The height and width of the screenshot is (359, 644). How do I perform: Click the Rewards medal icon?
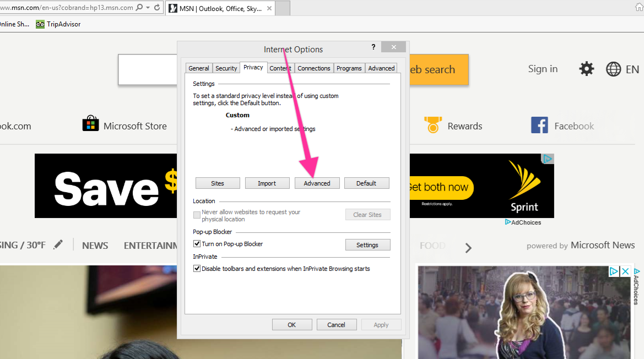click(433, 125)
